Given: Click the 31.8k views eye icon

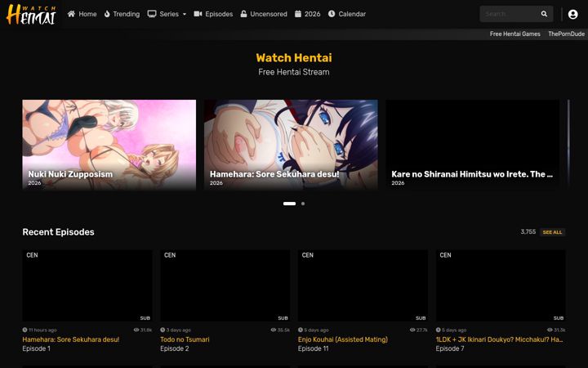Looking at the screenshot, I should tap(136, 330).
